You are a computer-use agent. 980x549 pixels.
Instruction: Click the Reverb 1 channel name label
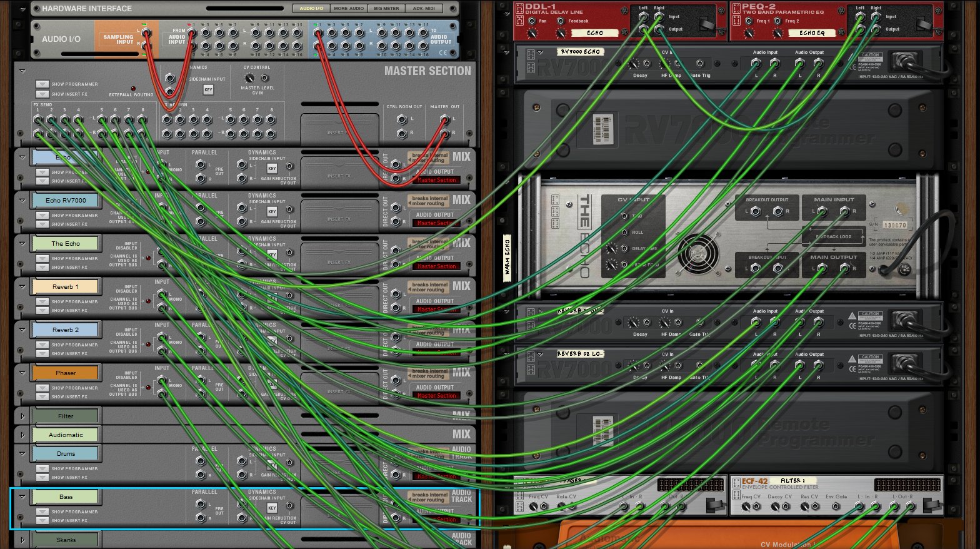point(65,286)
